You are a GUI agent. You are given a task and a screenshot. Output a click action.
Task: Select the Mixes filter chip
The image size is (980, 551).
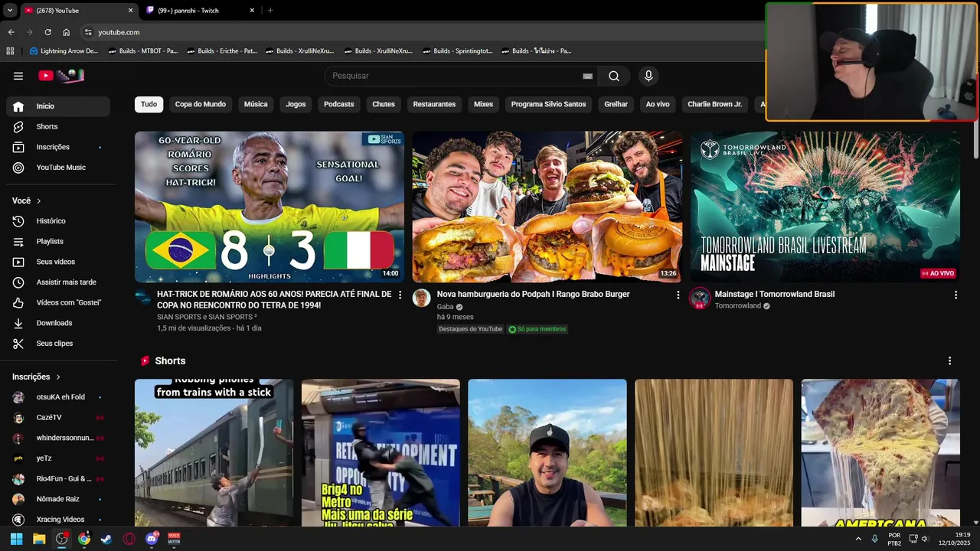483,104
